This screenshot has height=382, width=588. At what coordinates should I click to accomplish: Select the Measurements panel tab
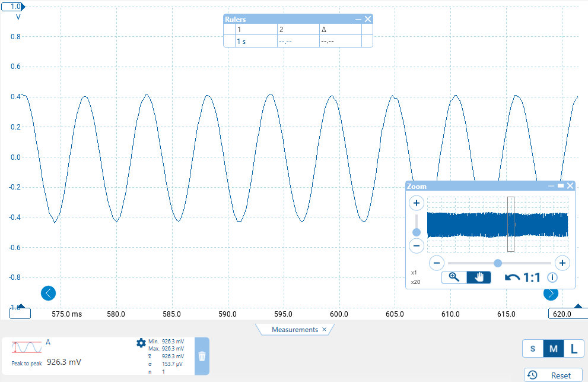[x=294, y=330]
